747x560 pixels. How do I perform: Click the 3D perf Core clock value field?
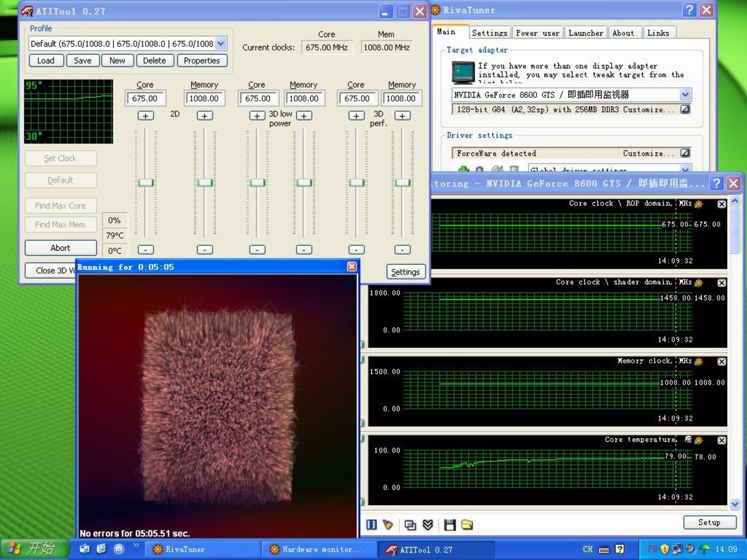[x=357, y=98]
